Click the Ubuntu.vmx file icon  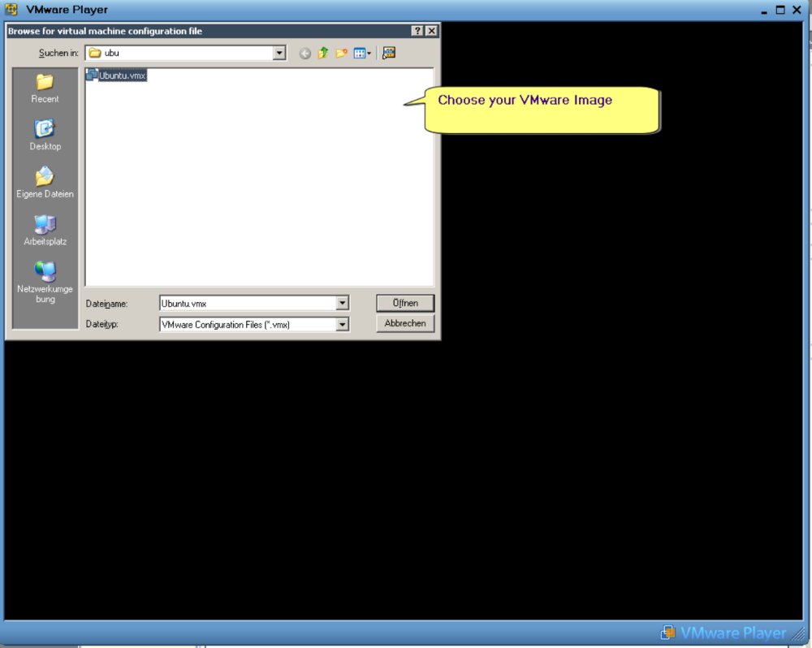point(92,75)
